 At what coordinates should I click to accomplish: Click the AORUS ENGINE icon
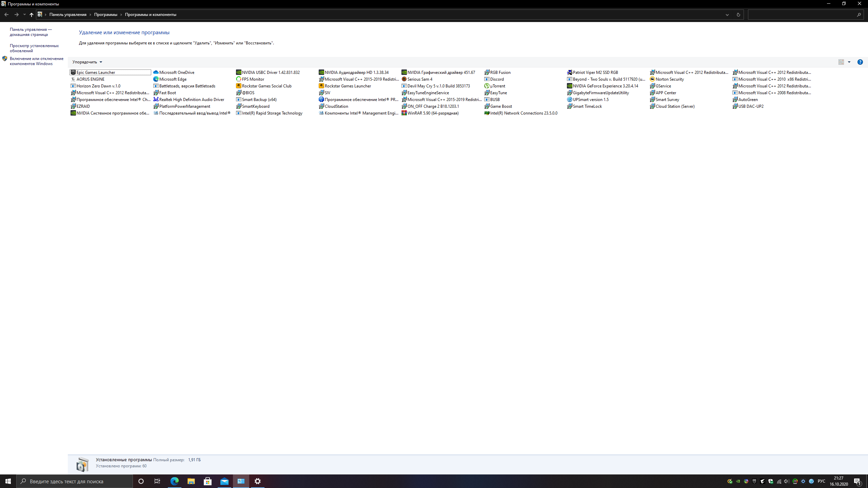click(73, 79)
